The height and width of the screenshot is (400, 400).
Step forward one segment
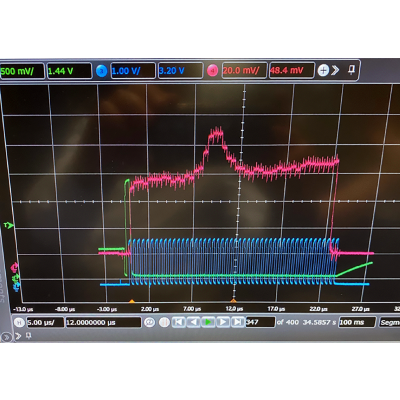[223, 322]
